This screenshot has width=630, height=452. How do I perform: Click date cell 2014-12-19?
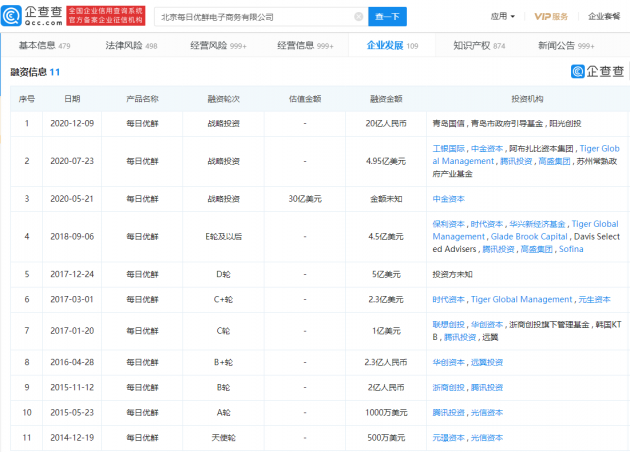pyautogui.click(x=72, y=438)
